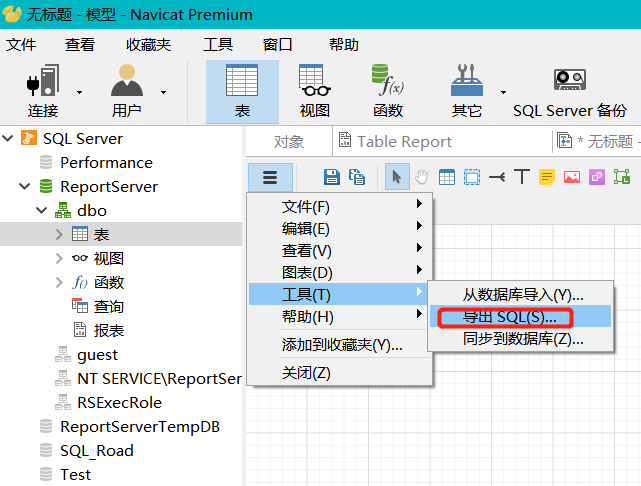This screenshot has width=641, height=486.
Task: Add a yellow note with note tool
Action: point(547,177)
